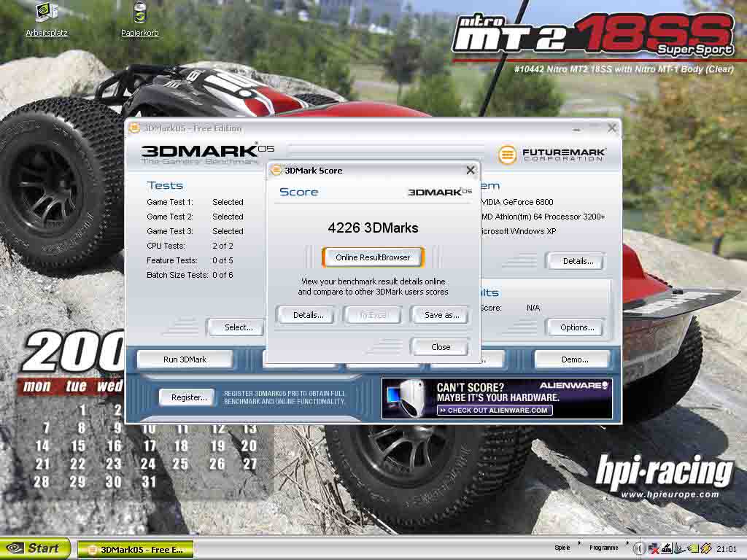The width and height of the screenshot is (747, 560).
Task: Click the Game Test 3 row
Action: click(x=195, y=231)
